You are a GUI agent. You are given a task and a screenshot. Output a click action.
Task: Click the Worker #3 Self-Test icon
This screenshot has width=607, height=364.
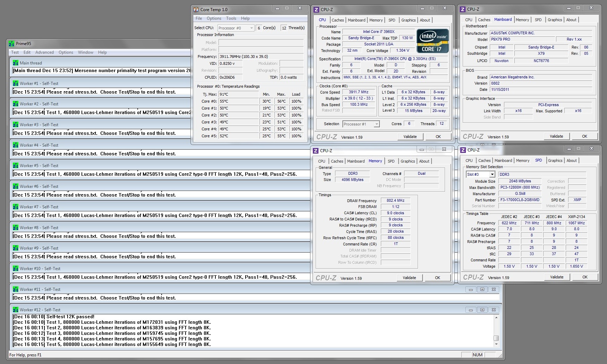(15, 124)
